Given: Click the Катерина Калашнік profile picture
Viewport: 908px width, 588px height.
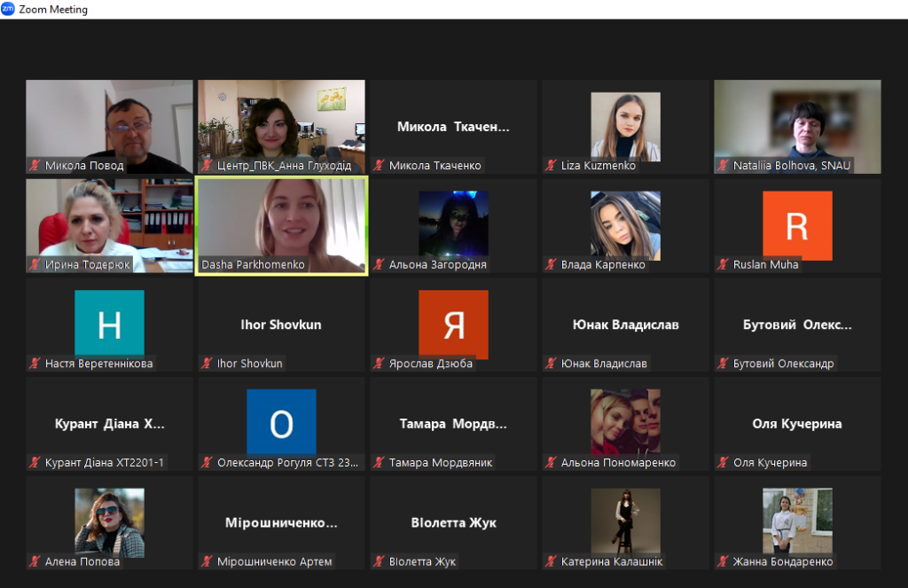Looking at the screenshot, I should pyautogui.click(x=625, y=521).
